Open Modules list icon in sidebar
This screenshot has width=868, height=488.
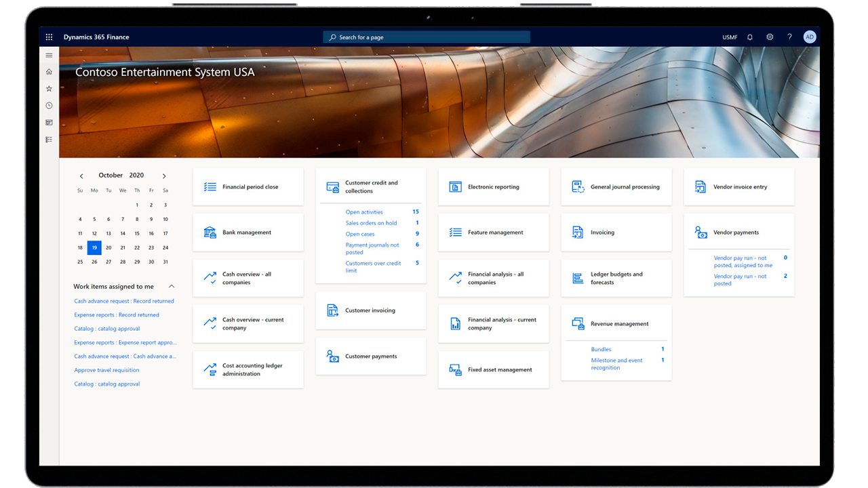point(49,140)
